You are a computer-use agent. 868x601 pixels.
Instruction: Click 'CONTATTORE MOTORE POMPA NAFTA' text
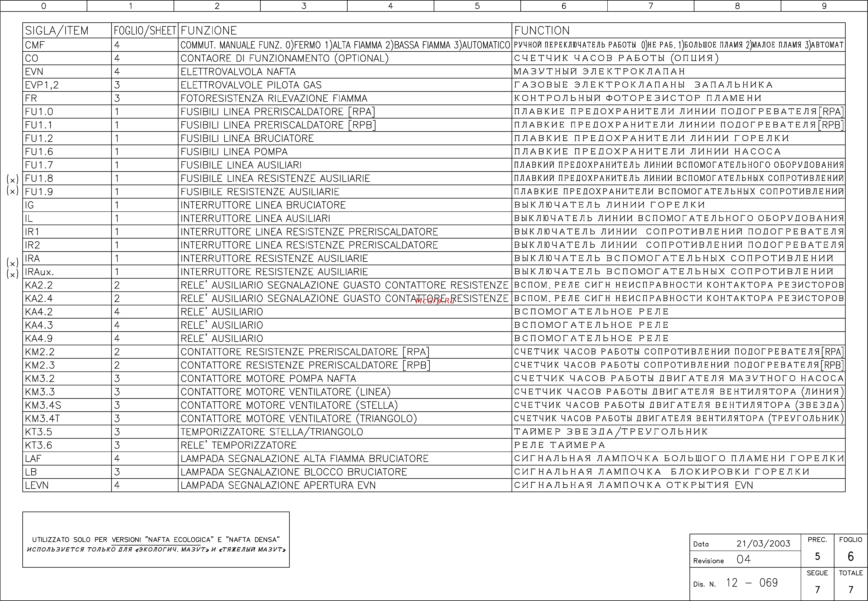pos(268,378)
